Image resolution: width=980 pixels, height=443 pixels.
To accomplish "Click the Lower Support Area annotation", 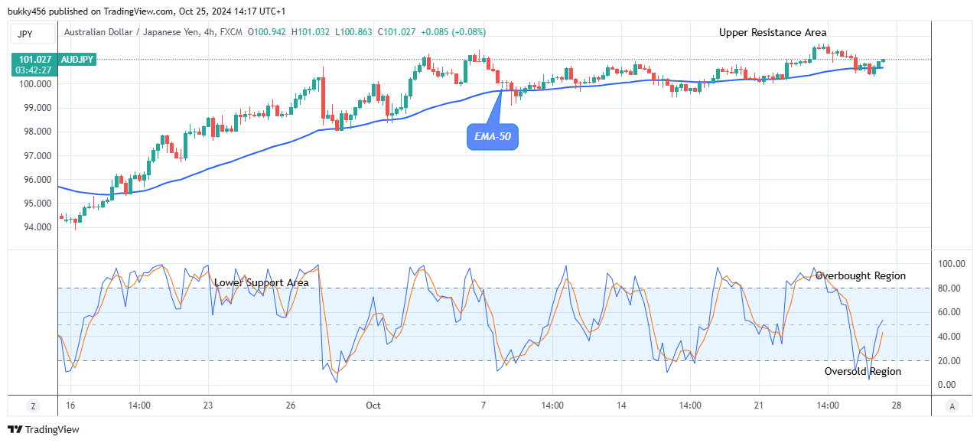I will [x=262, y=282].
